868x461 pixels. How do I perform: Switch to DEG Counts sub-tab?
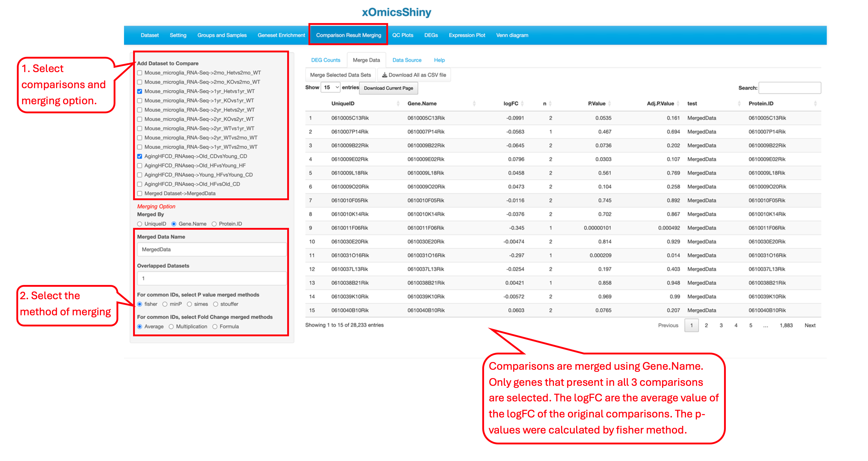(x=326, y=60)
